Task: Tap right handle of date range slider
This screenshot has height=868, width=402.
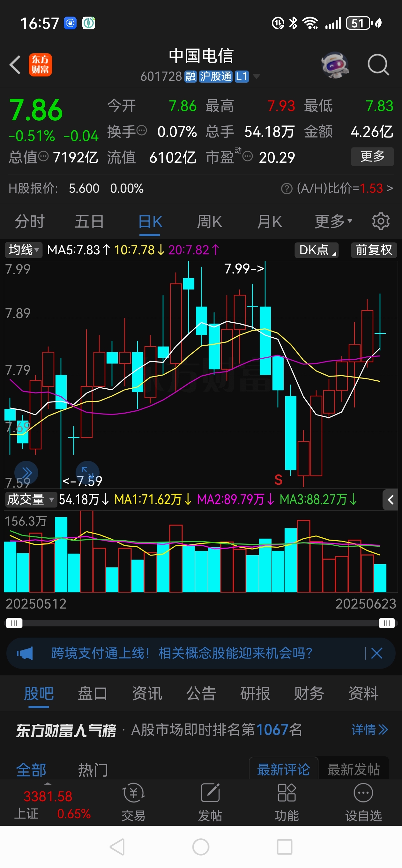Action: 386,623
